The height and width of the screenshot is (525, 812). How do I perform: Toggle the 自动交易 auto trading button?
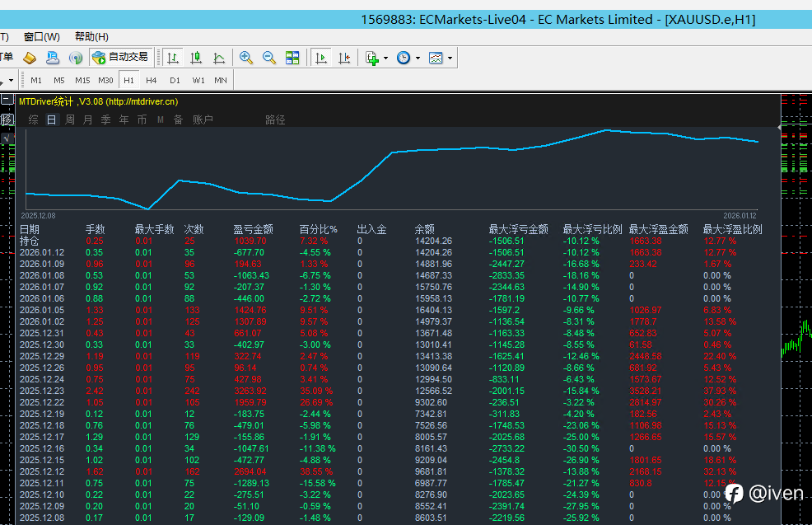pos(121,58)
